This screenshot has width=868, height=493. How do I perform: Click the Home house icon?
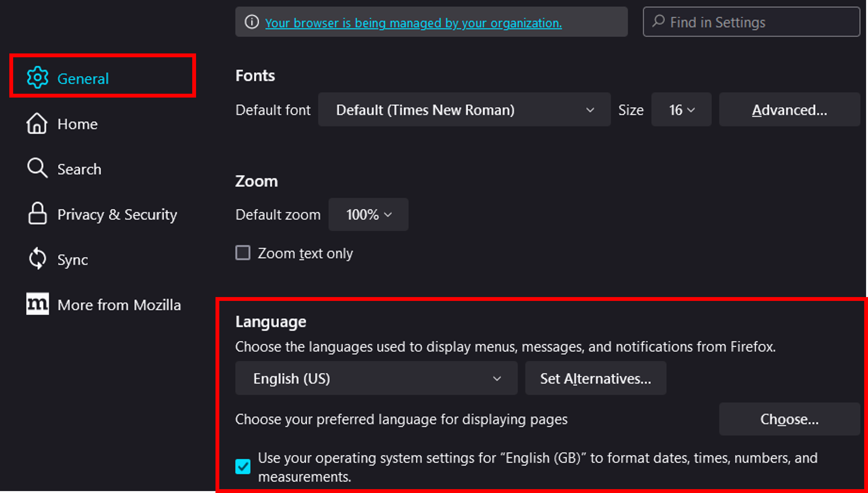coord(37,123)
